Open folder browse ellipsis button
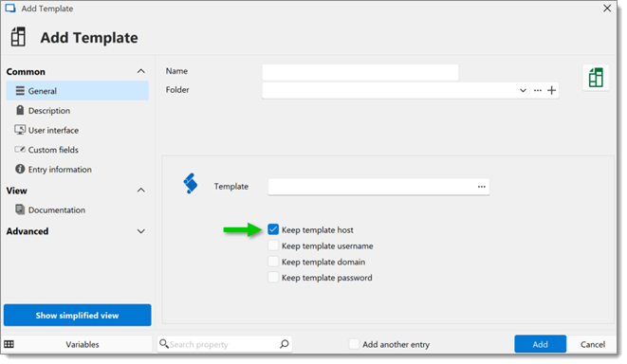The height and width of the screenshot is (364, 627). [538, 90]
